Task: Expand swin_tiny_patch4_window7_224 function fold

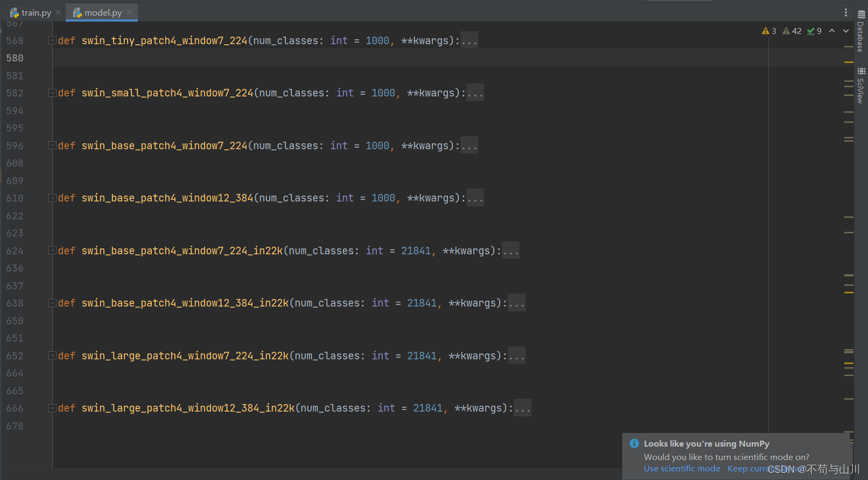Action: (x=52, y=40)
